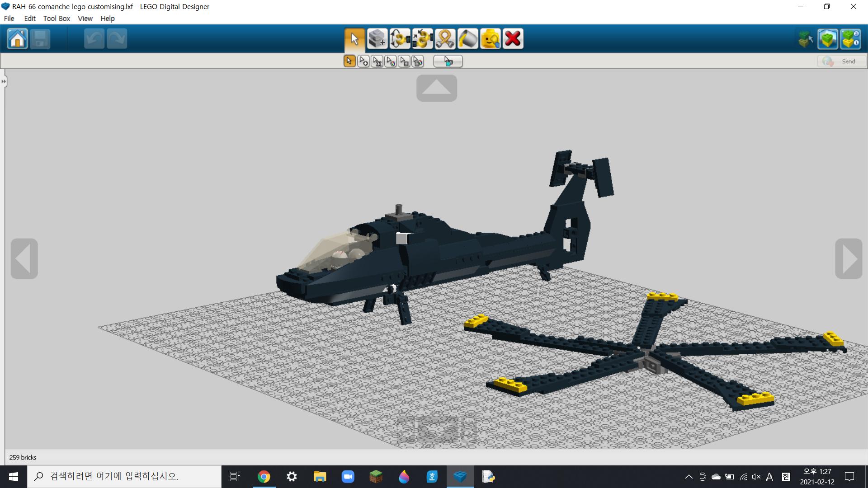Expand the collapsed brick palette panel
Viewport: 868px width, 488px height.
click(4, 82)
